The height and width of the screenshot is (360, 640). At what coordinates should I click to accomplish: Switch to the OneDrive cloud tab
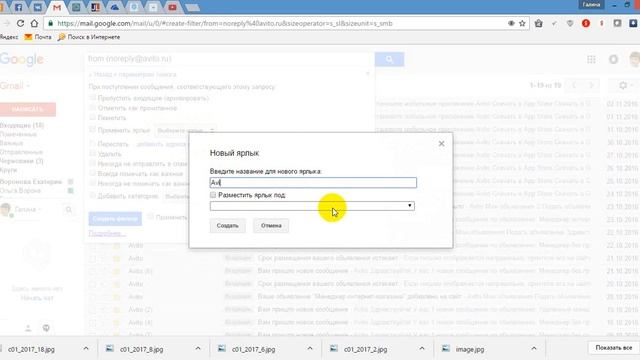click(115, 7)
